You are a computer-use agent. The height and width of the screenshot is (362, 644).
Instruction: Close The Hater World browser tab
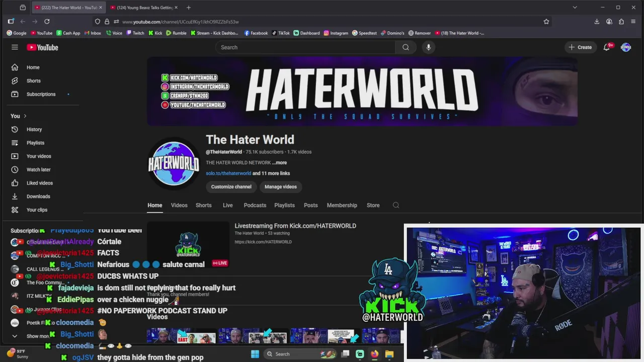coord(100,8)
